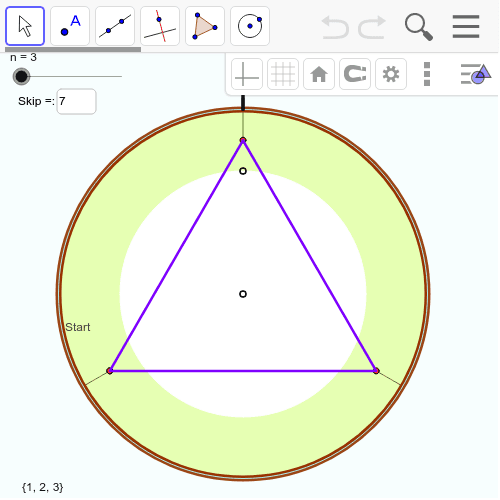500x500 pixels.
Task: Click the bottom side of the purple triangle
Action: [243, 371]
